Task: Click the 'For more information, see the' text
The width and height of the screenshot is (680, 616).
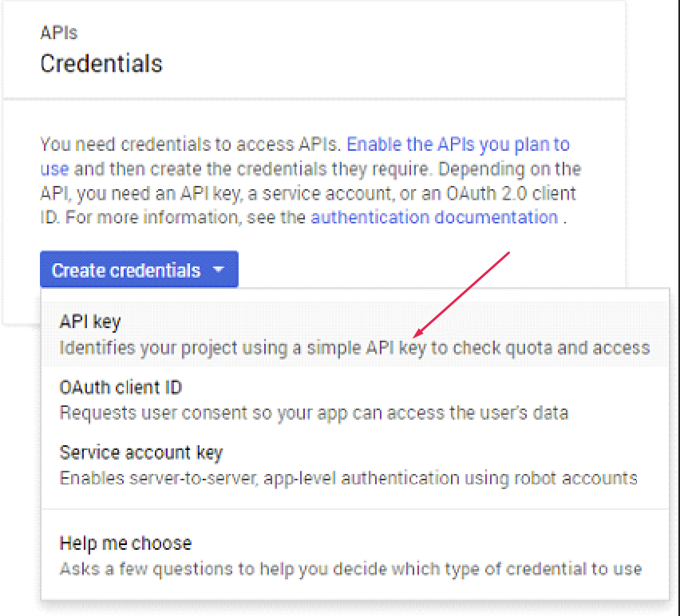Action: tap(187, 217)
